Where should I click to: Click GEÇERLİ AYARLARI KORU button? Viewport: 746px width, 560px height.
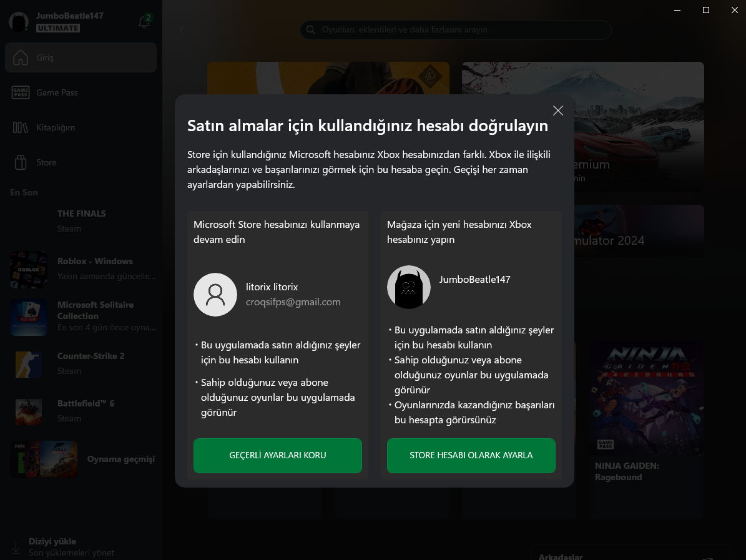tap(277, 455)
